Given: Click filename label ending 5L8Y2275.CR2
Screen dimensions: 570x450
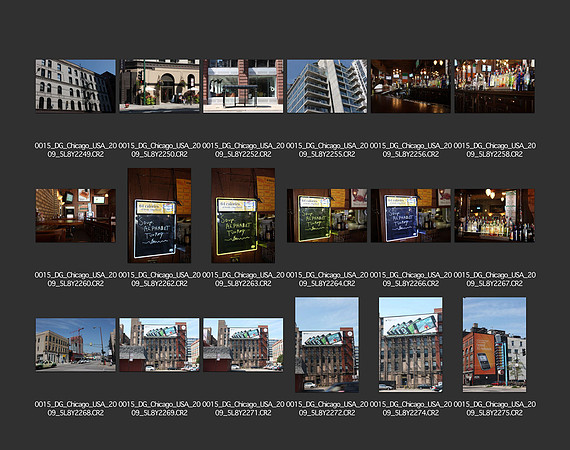Looking at the screenshot, I should [495, 409].
